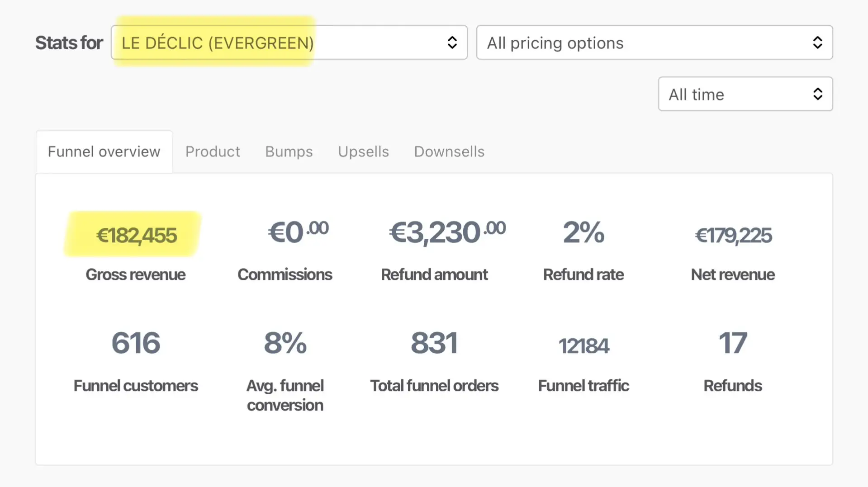Screen dimensions: 868x487
Task: Click the 2% refund rate stat
Action: (x=583, y=232)
